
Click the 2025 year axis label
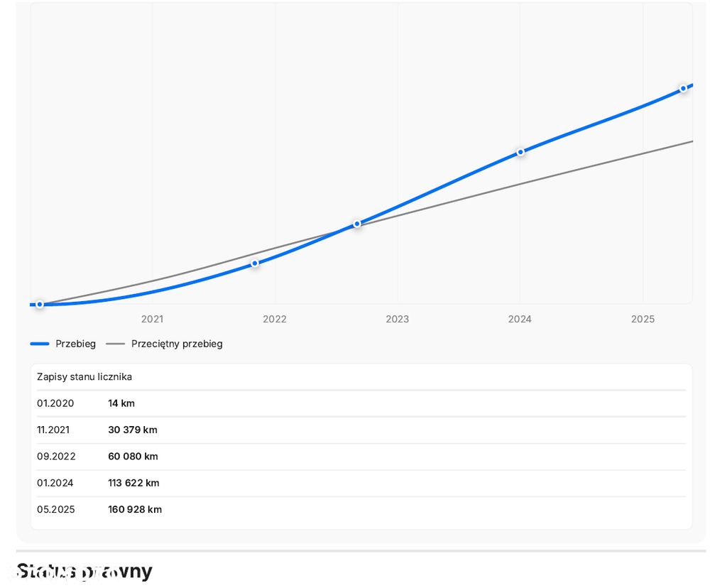tap(643, 320)
